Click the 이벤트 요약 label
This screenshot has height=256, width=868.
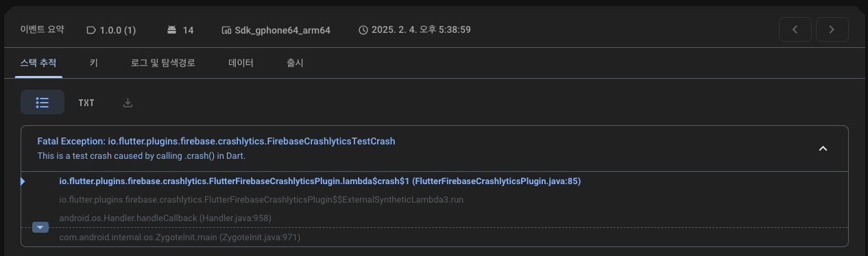click(43, 29)
